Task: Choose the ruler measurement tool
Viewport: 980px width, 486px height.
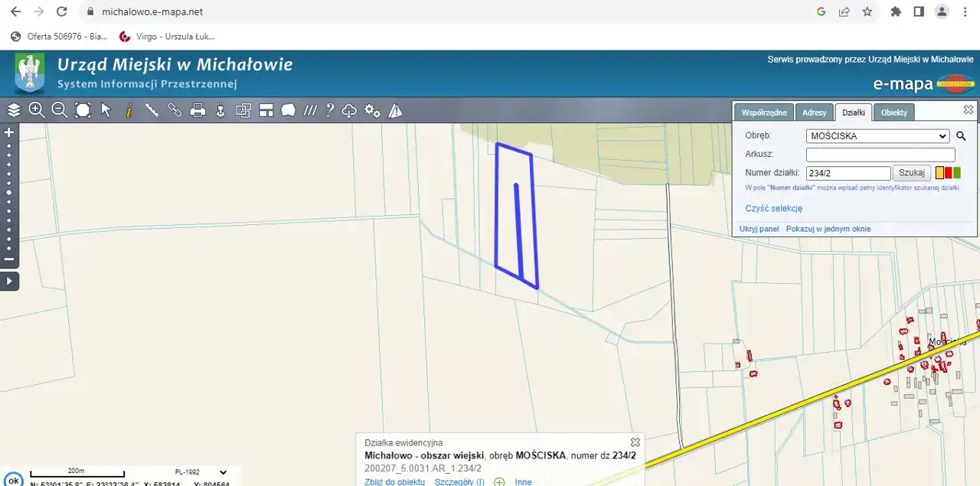Action: click(152, 110)
